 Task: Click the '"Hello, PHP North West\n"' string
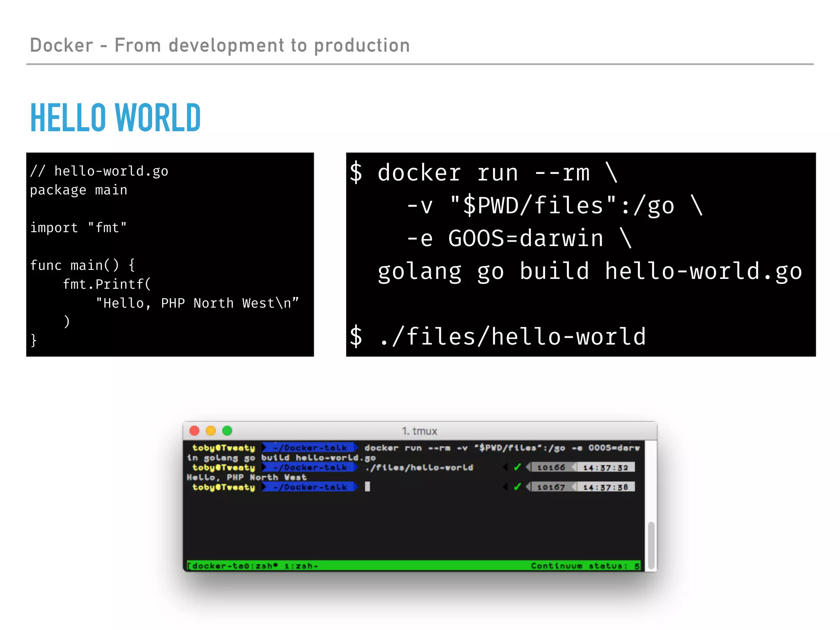click(x=197, y=303)
